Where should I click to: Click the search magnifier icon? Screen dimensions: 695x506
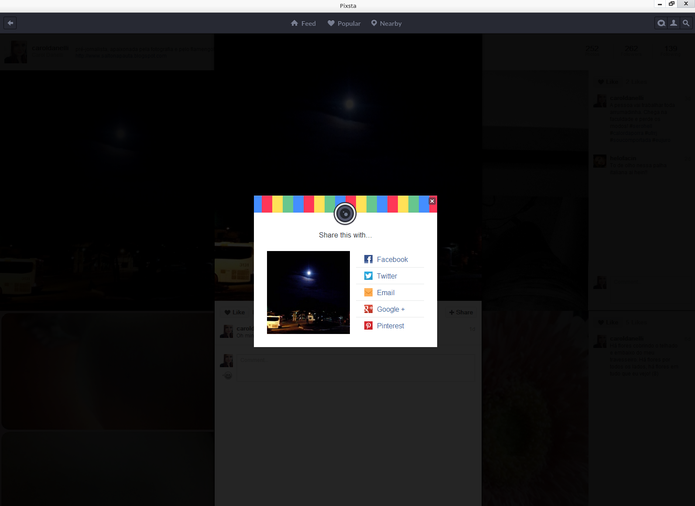coord(686,23)
